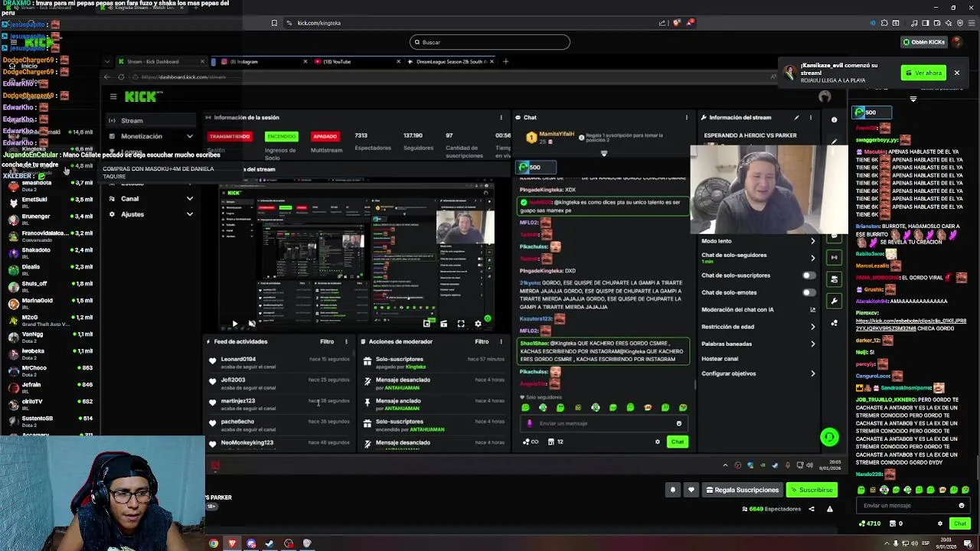Click the Brave shield icon in address bar
The image size is (980, 551).
tap(677, 23)
